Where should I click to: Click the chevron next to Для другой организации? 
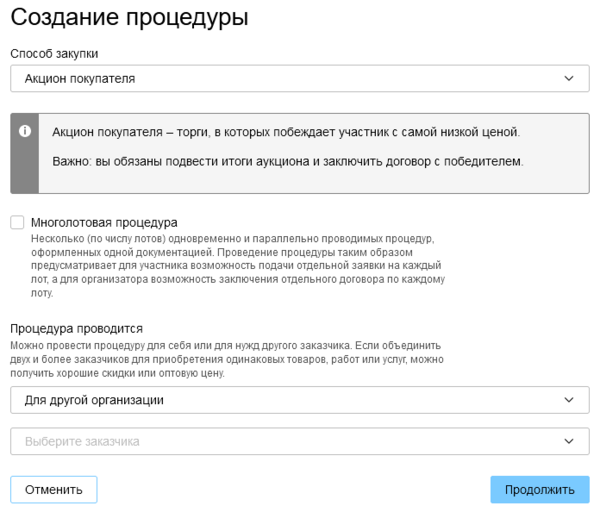pyautogui.click(x=569, y=400)
